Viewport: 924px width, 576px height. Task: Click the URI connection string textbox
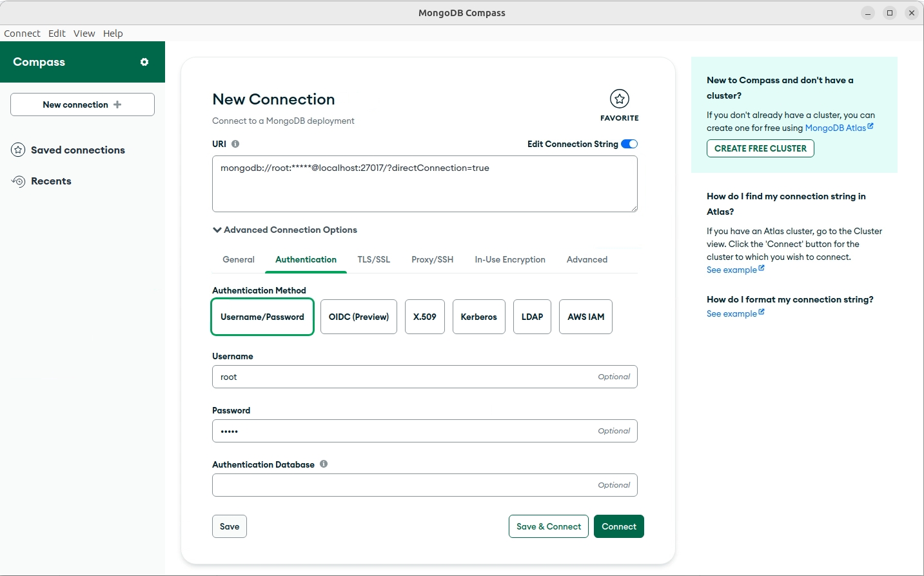pos(424,184)
